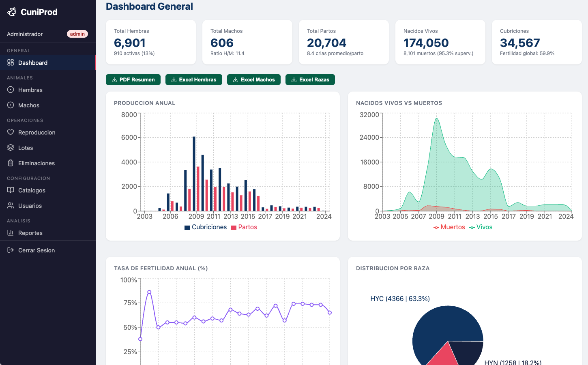The image size is (588, 365).
Task: Click the Hembras circle icon
Action: [11, 90]
